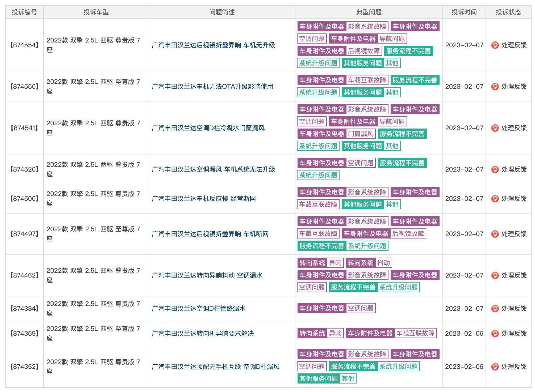Viewport: 535px width, 392px height.
Task: Open complaint 广汽丰田汉兰达后视镜折叠异响 车机断网
Action: click(210, 234)
